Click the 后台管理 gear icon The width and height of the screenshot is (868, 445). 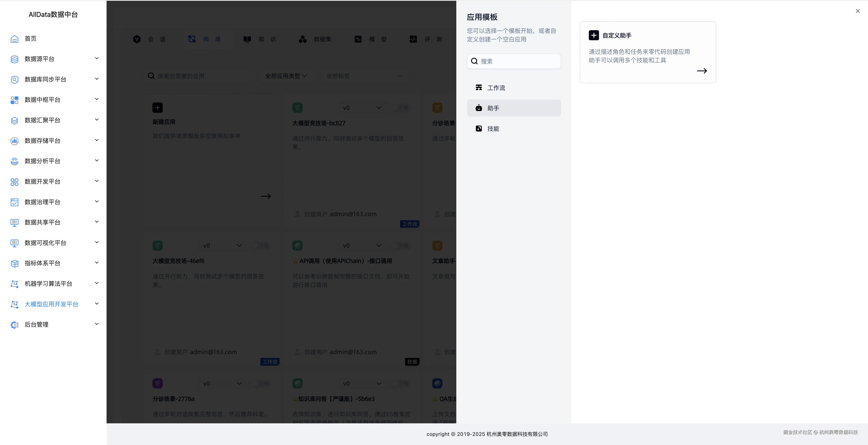[15, 324]
